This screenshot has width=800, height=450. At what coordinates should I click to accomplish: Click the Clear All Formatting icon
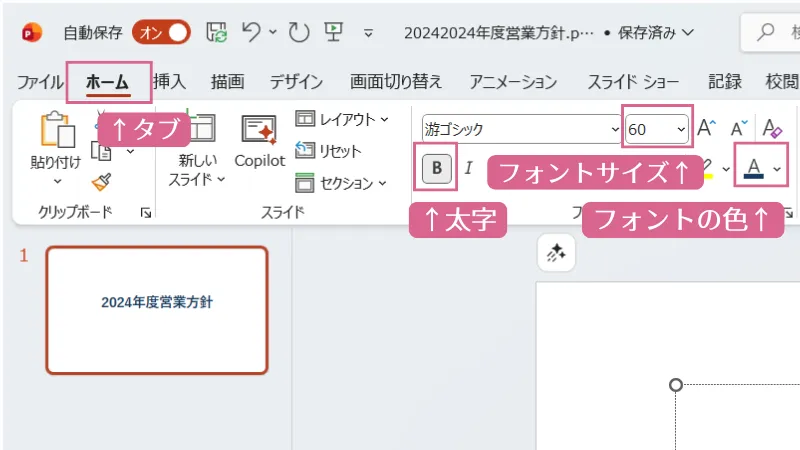pyautogui.click(x=771, y=128)
